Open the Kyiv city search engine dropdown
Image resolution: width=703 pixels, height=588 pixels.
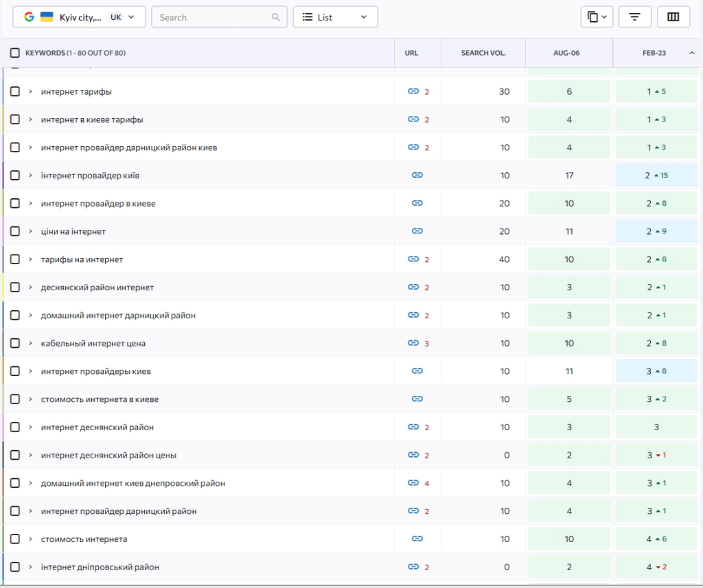point(79,17)
